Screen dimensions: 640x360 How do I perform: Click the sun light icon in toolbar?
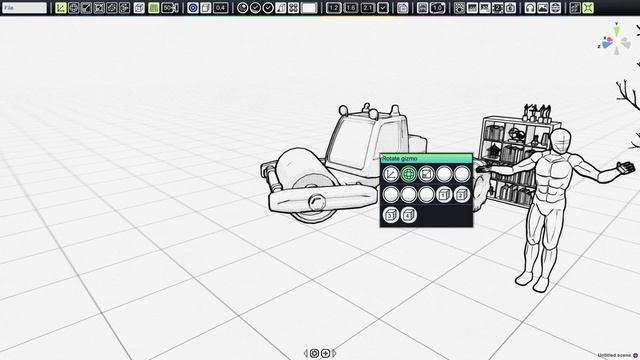click(x=459, y=8)
